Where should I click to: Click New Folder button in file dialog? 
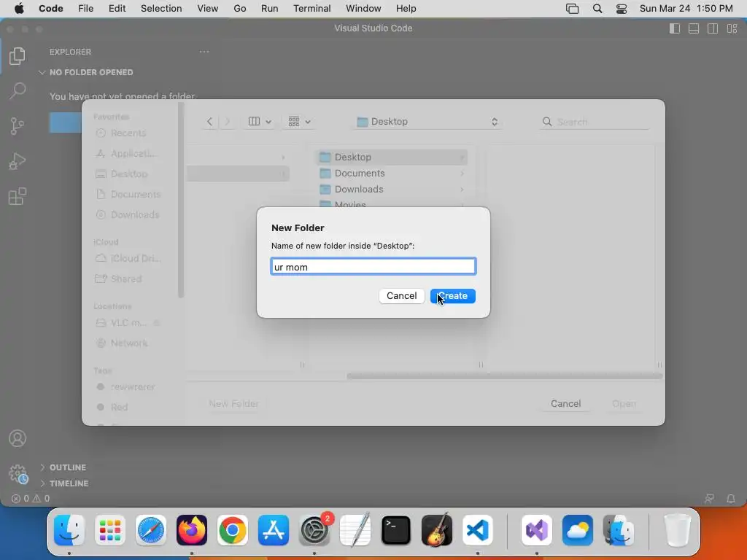[233, 403]
